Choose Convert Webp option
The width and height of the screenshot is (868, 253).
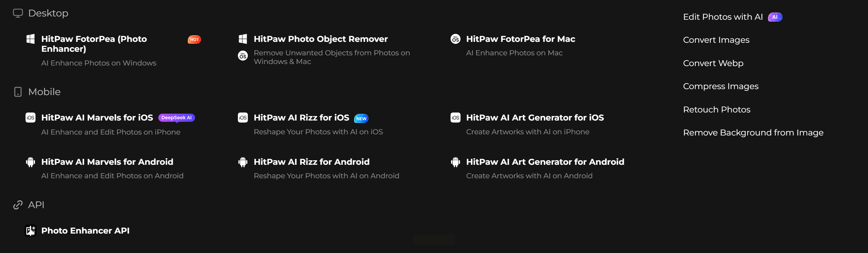click(x=713, y=63)
